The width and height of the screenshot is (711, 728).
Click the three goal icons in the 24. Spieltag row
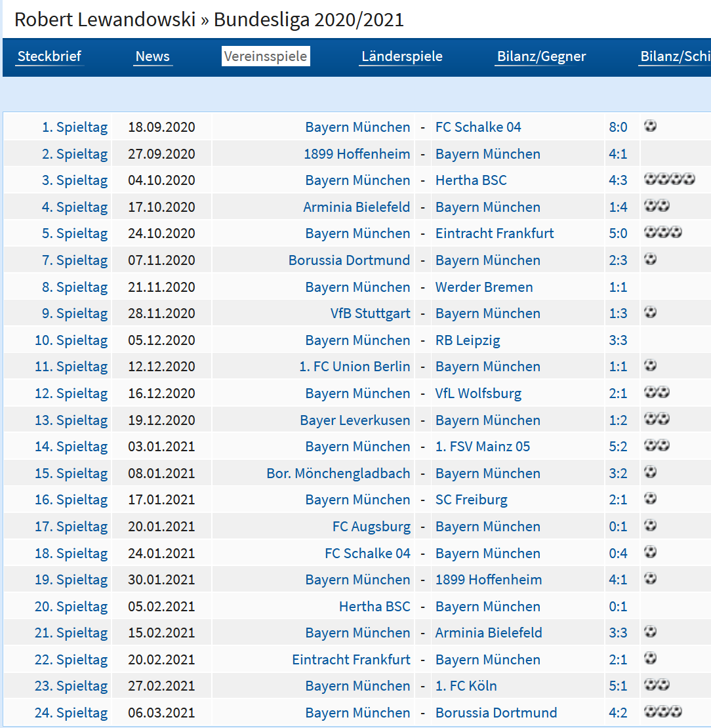point(662,712)
